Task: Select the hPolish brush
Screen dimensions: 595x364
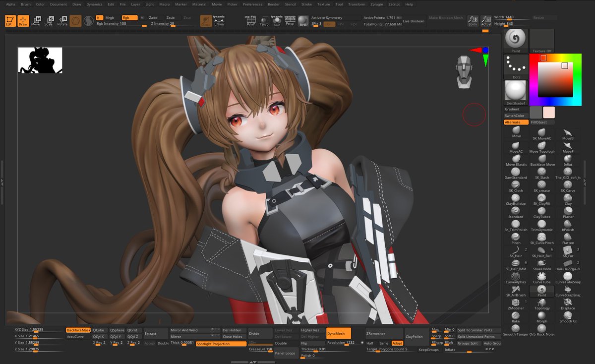Action: pos(568,226)
